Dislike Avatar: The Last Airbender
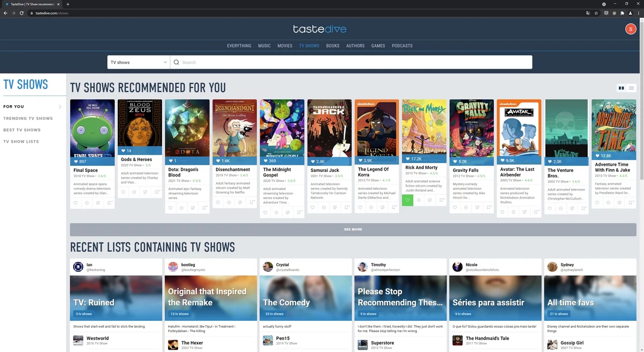644x352 pixels. click(524, 212)
